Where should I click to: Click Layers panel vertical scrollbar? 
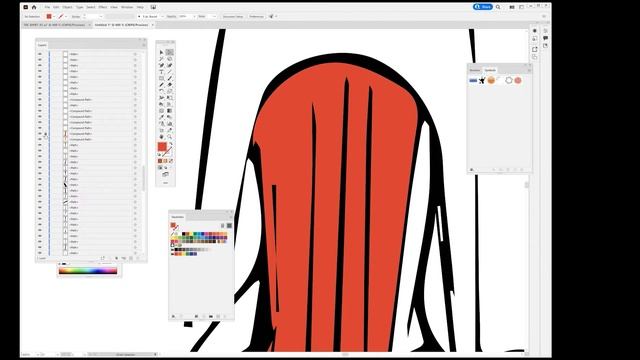tap(143, 178)
